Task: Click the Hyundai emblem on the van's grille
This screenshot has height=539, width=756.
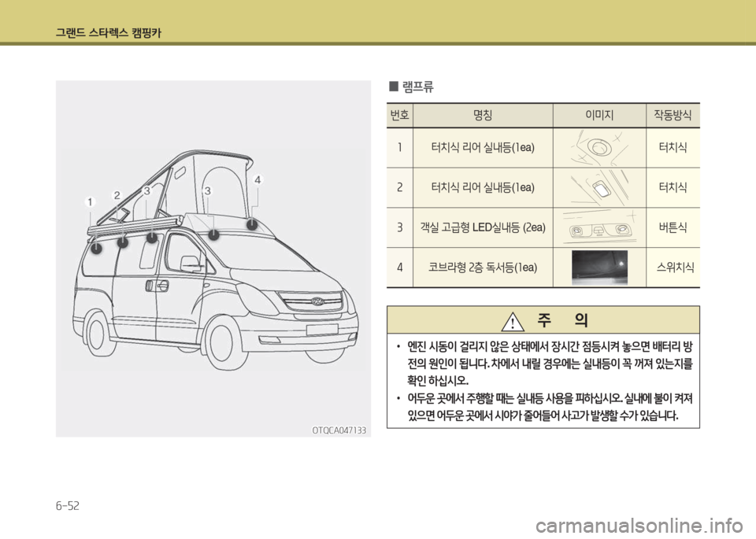Action: (317, 302)
